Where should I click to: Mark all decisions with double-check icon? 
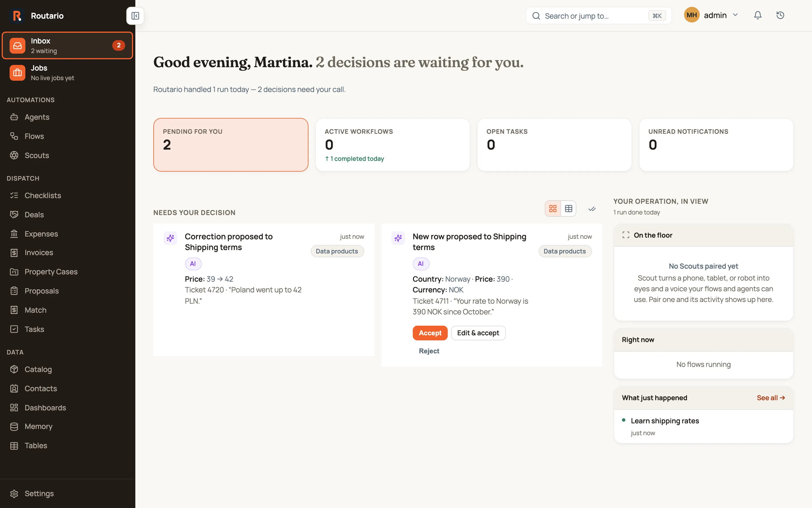[x=592, y=209]
